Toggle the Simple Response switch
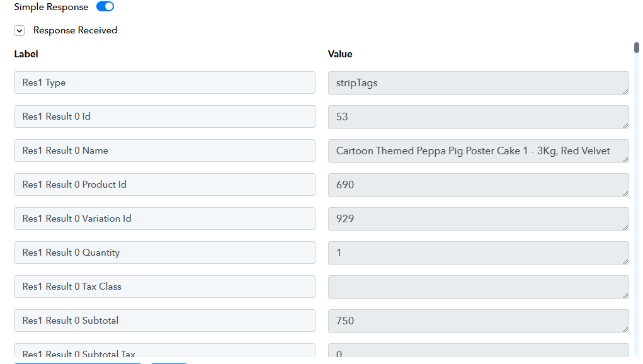The height and width of the screenshot is (364, 643). pos(105,6)
